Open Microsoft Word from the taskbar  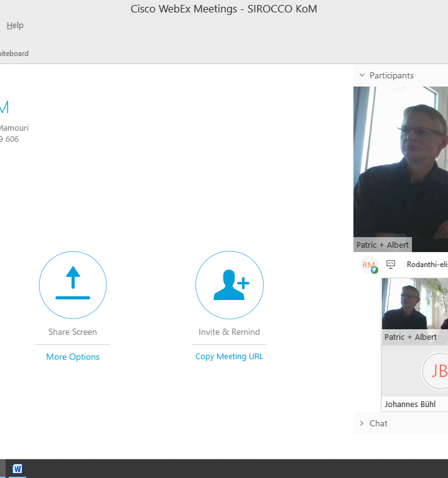(17, 469)
